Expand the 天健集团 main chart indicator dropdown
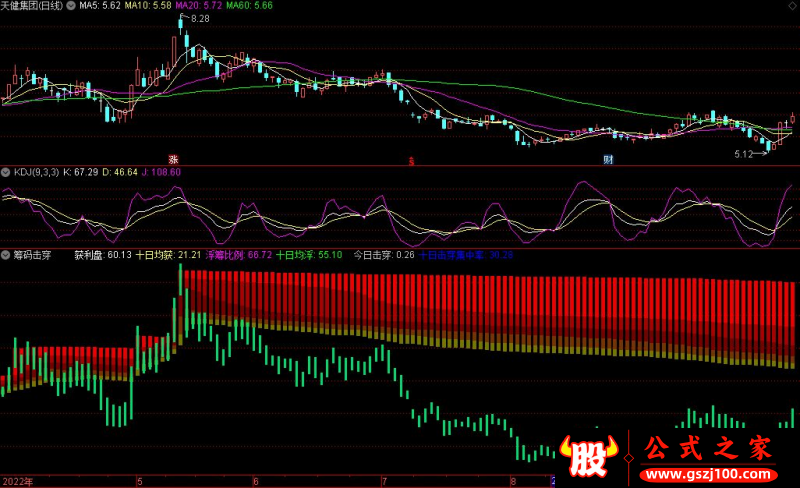This screenshot has height=488, width=800. point(71,6)
